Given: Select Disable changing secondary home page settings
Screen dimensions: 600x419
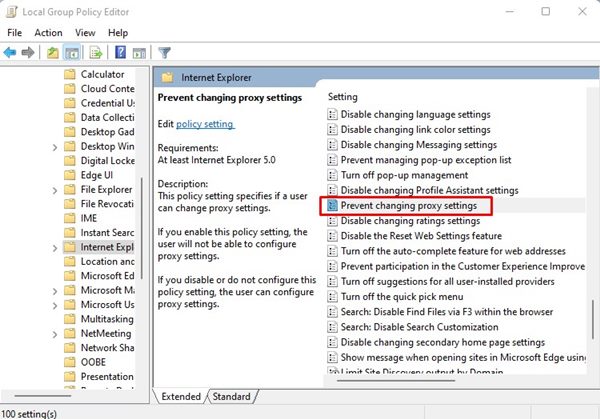Looking at the screenshot, I should tap(436, 342).
